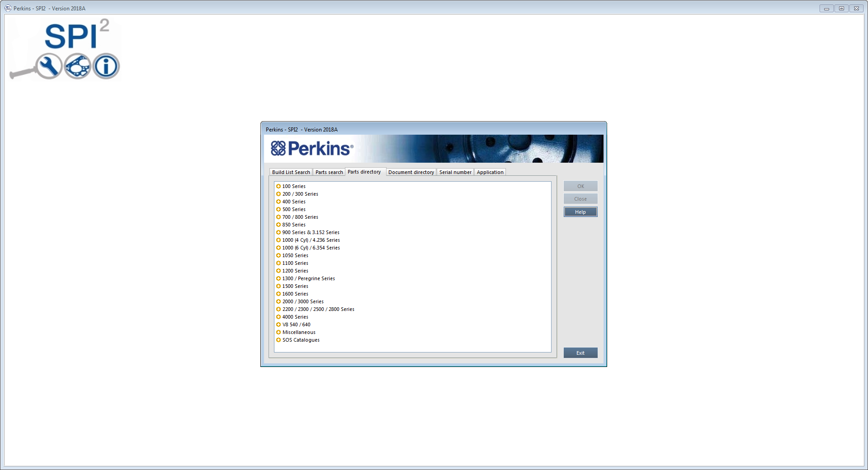Click the SPI2 information icon
Screen dimensions: 868x470
[x=106, y=66]
